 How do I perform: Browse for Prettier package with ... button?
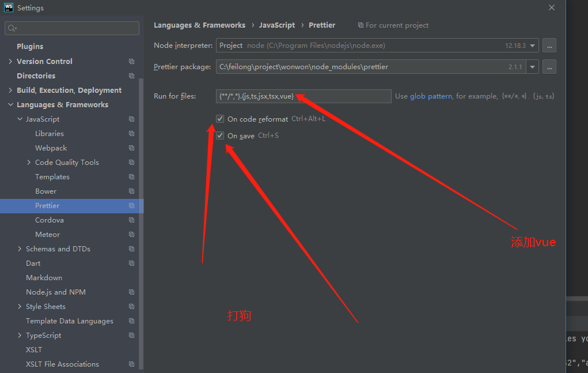(549, 67)
